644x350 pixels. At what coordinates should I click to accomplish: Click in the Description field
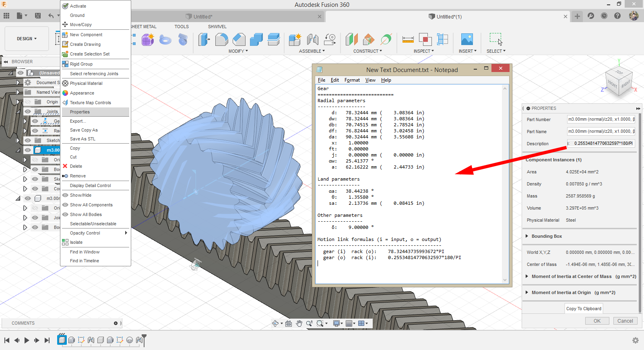pyautogui.click(x=601, y=143)
